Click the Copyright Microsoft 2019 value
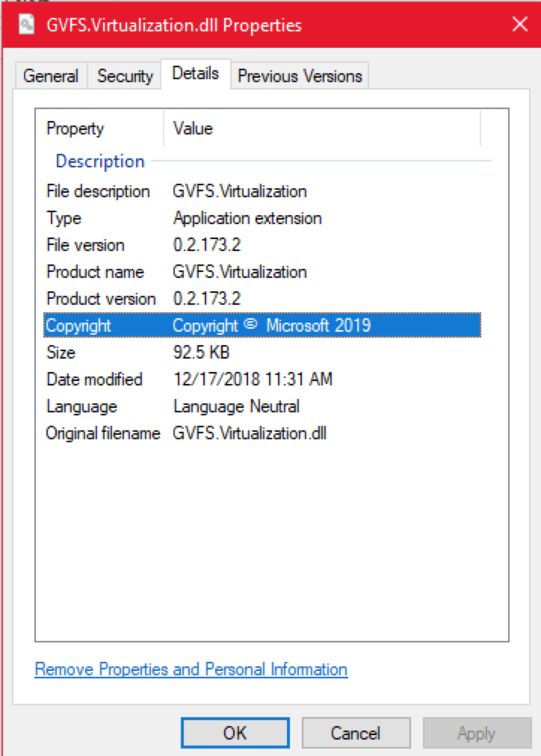Image resolution: width=541 pixels, height=756 pixels. (x=271, y=326)
